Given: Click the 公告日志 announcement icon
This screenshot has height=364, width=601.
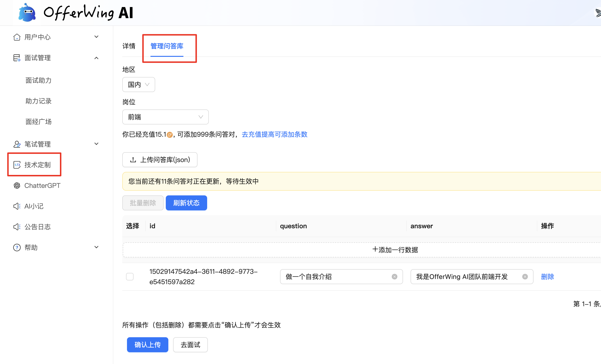Looking at the screenshot, I should (x=17, y=227).
